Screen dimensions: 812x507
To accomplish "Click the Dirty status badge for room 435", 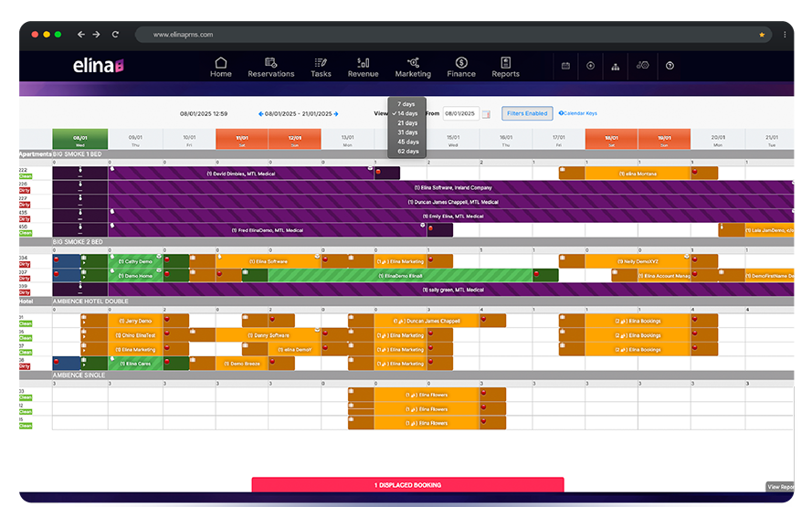I will [25, 219].
